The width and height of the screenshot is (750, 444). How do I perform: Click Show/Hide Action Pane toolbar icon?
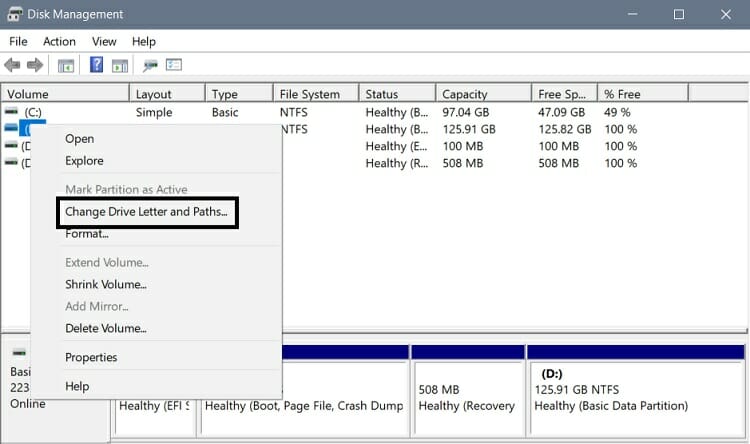pyautogui.click(x=119, y=66)
